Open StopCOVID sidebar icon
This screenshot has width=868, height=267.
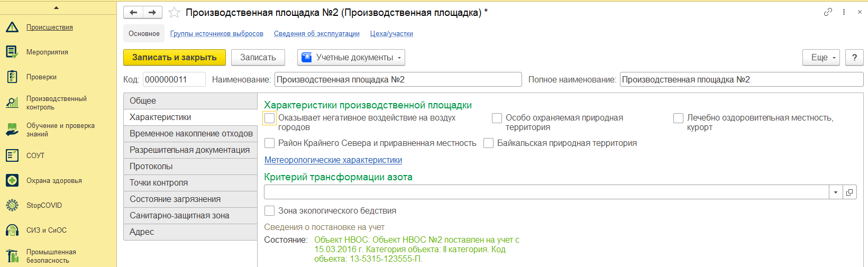(12, 205)
